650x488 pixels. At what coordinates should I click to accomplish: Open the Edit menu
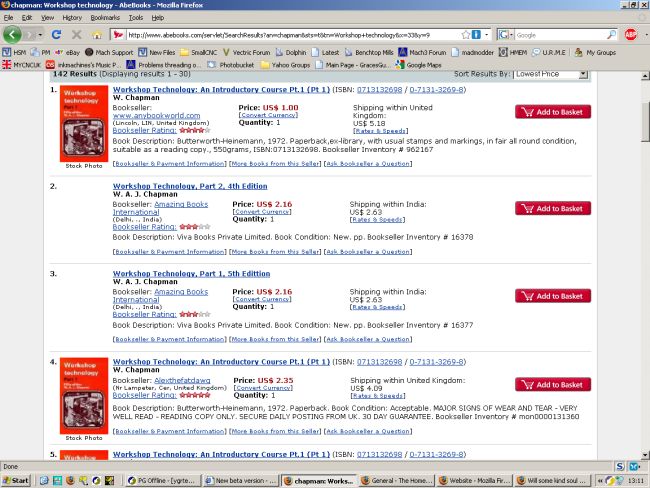(27, 17)
